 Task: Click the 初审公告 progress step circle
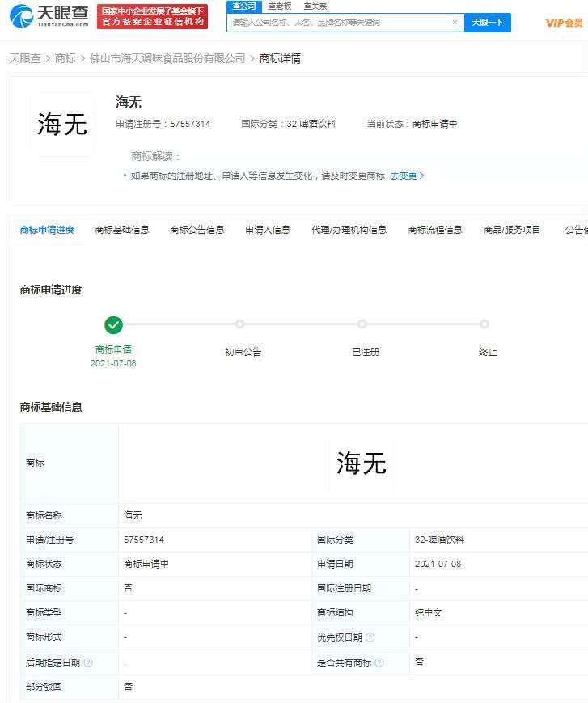[239, 324]
